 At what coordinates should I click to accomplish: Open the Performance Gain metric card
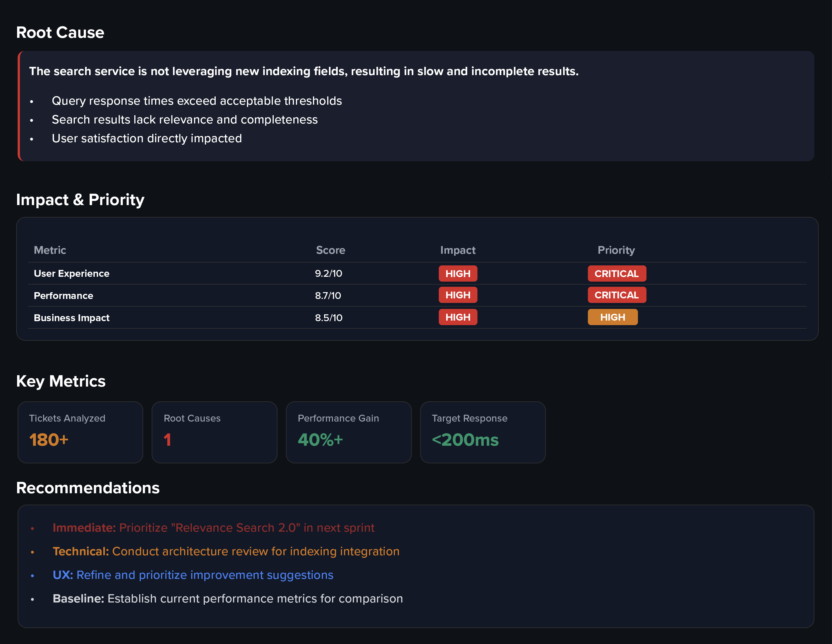(348, 432)
